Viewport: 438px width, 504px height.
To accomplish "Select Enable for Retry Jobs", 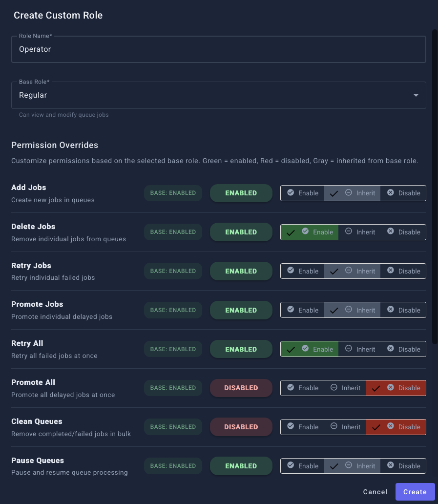I will point(302,271).
